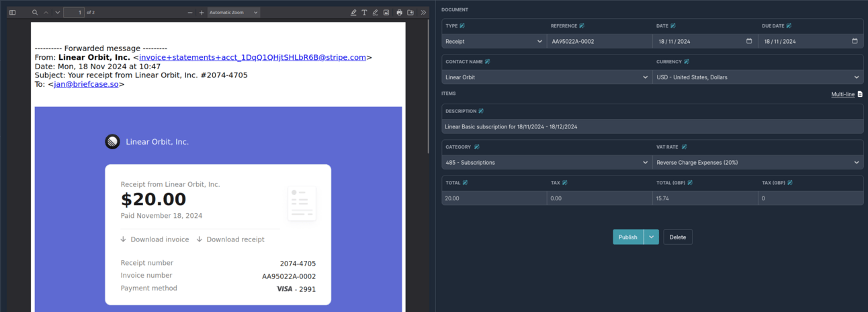Expand the Publish button arrow options
This screenshot has height=312, width=868.
[651, 237]
